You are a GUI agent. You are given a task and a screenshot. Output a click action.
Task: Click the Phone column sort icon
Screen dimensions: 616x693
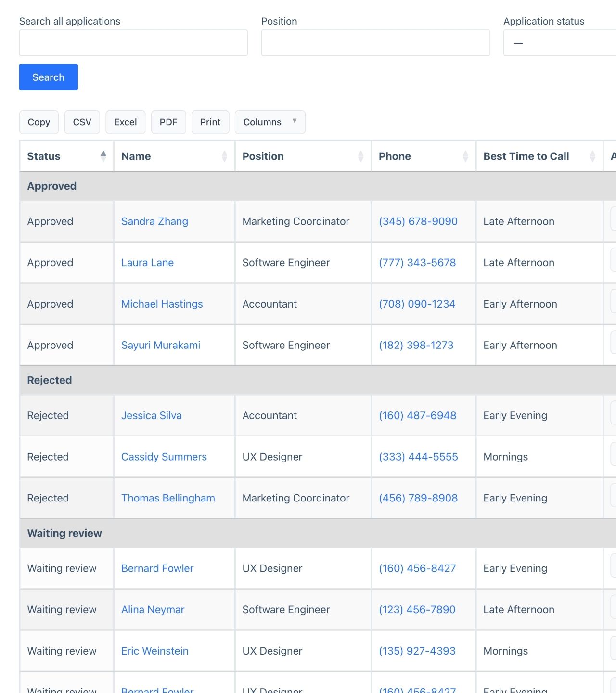[x=465, y=156]
